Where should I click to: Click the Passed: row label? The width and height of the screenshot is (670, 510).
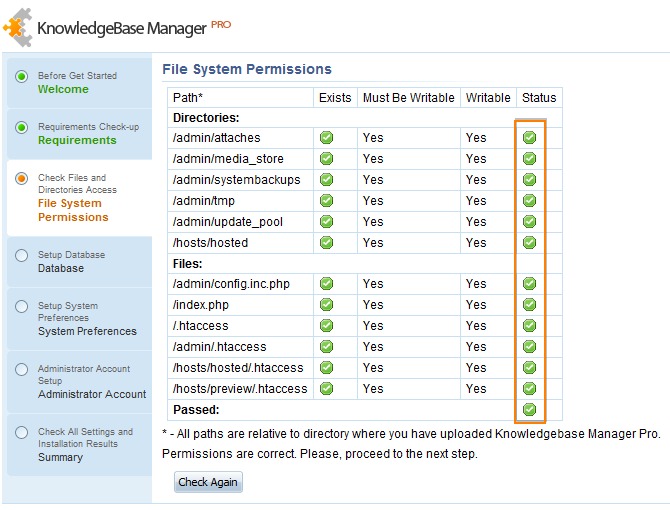coord(196,410)
